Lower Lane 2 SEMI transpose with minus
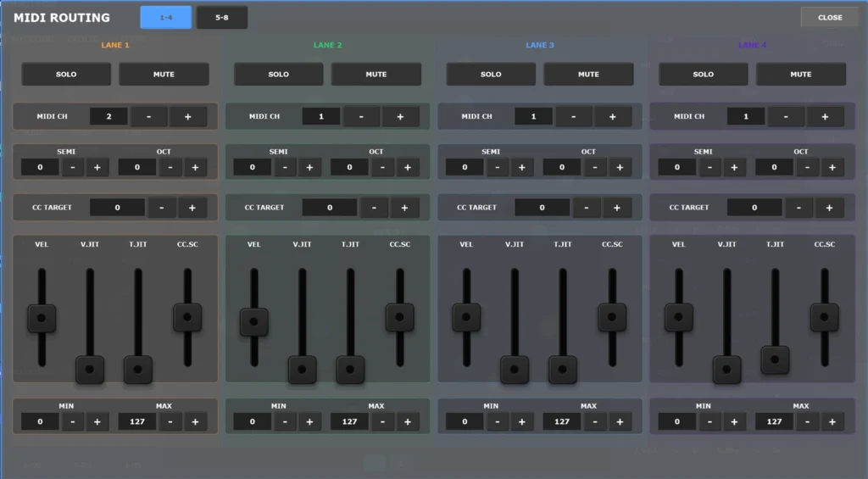The width and height of the screenshot is (868, 479). point(285,167)
